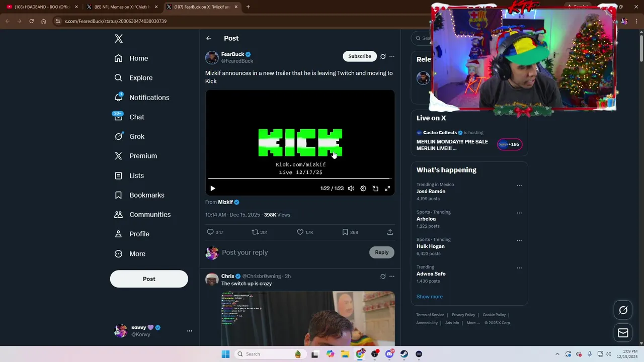Open Chris's profile name link

click(x=227, y=276)
